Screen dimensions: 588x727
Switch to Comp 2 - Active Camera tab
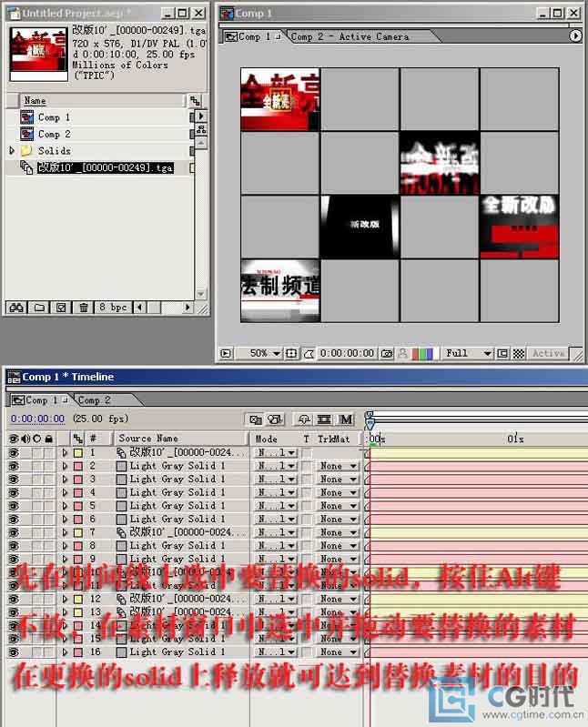[350, 36]
